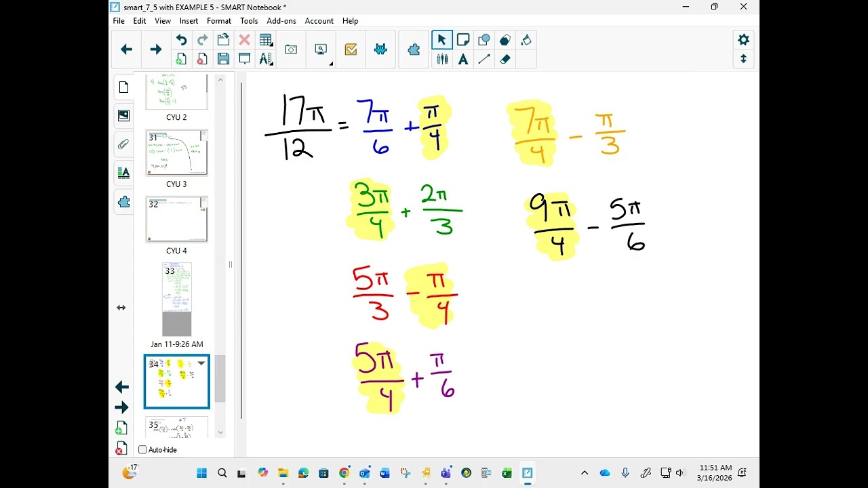Switch to Properties tab in sidebar
868x488 pixels.
123,173
